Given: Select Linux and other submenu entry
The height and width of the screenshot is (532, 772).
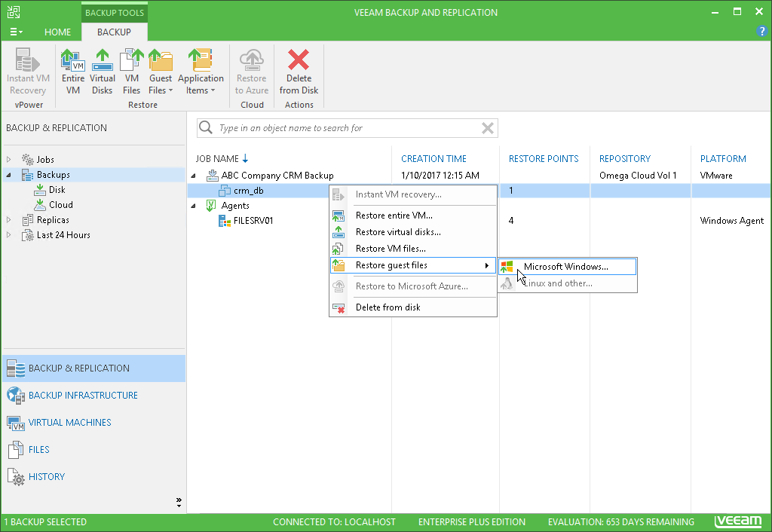Looking at the screenshot, I should click(567, 283).
